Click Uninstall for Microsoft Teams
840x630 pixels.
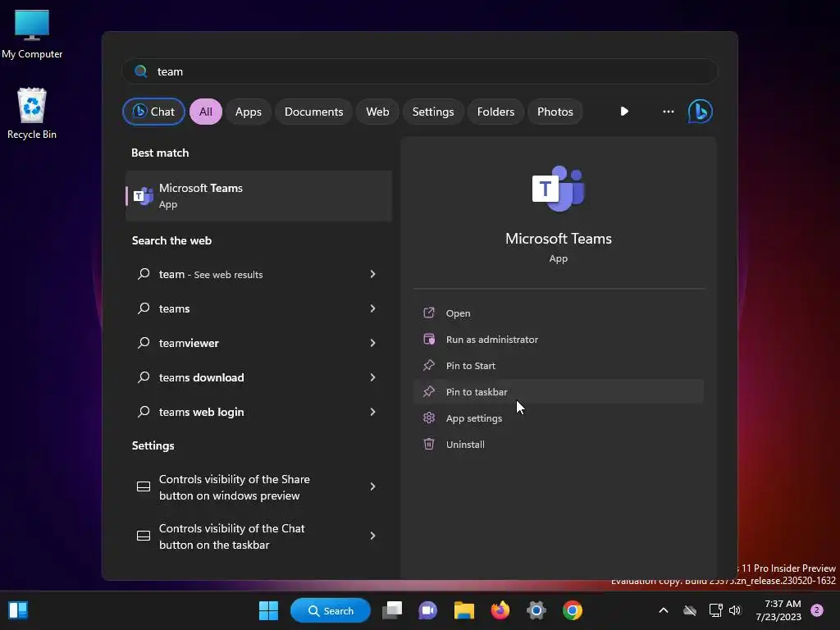(559, 444)
